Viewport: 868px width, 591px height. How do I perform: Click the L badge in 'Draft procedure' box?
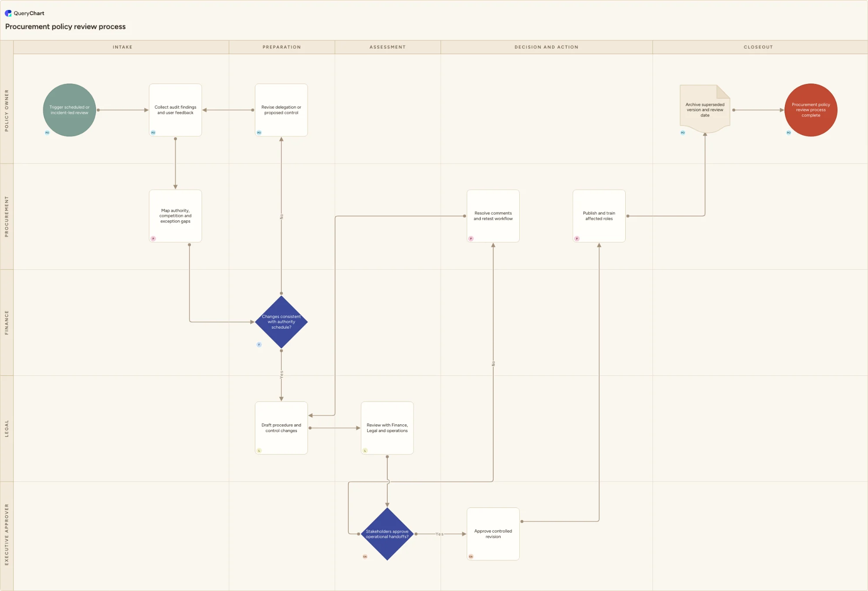click(x=259, y=451)
